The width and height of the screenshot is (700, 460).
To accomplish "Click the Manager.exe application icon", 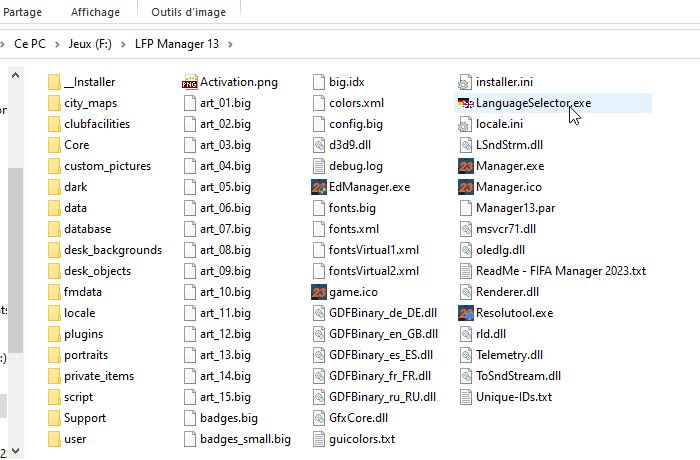I will pos(466,166).
